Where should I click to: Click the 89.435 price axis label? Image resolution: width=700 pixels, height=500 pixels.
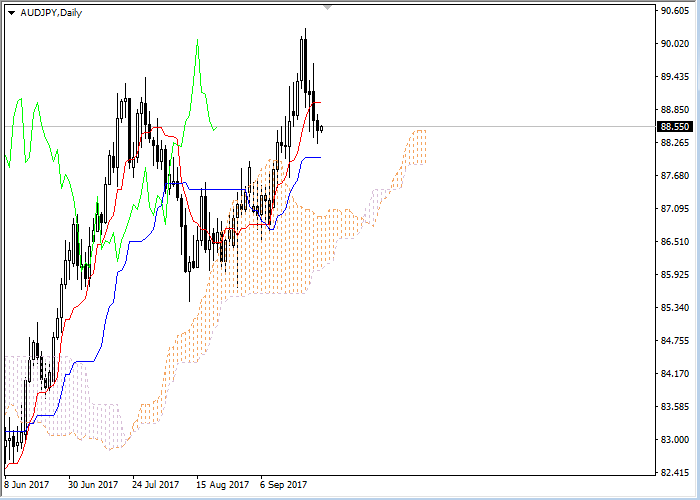point(675,77)
